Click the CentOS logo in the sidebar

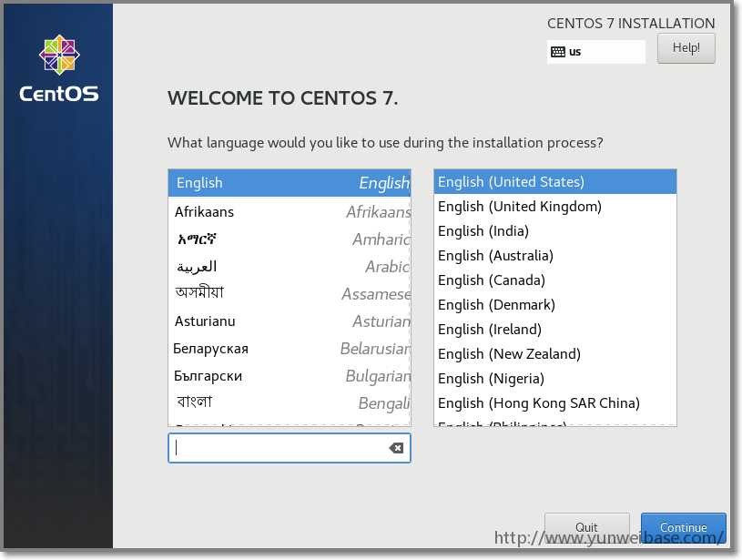(x=59, y=67)
